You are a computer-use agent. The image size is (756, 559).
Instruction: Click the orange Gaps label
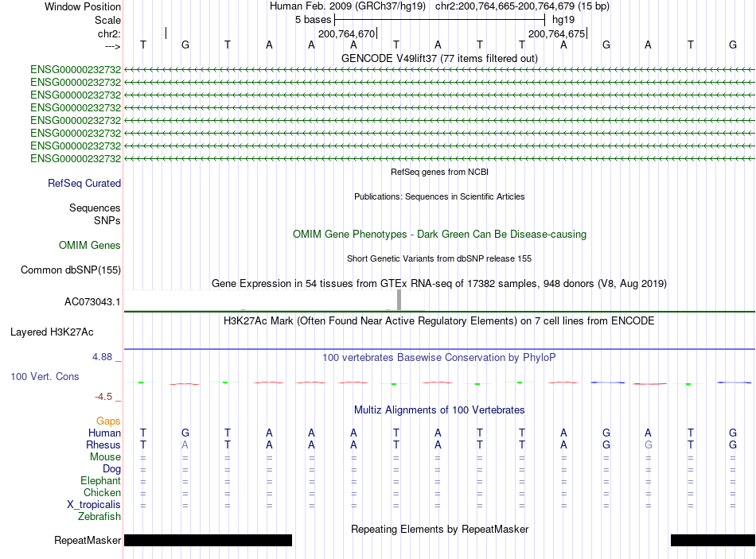click(108, 421)
